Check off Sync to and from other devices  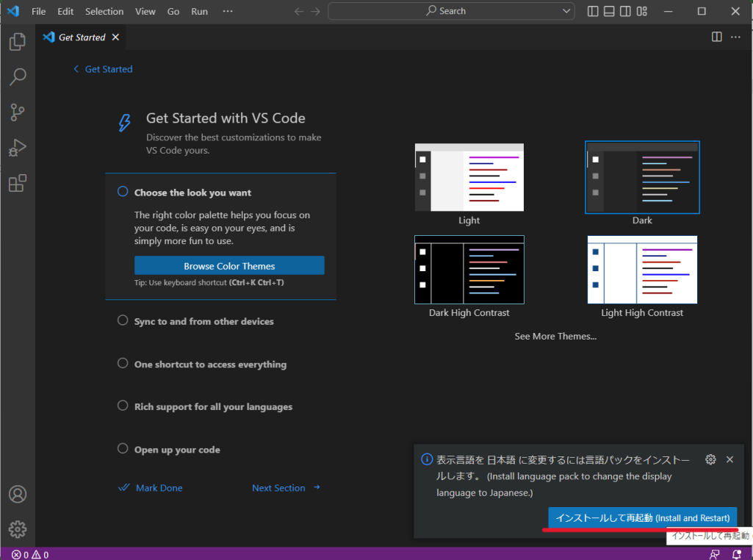point(123,320)
